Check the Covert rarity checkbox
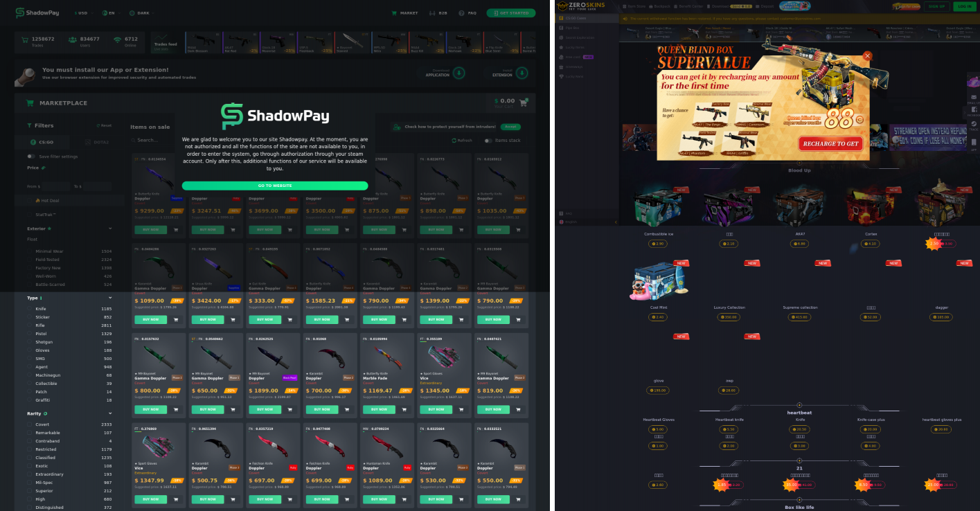This screenshot has height=511, width=980. (30, 424)
